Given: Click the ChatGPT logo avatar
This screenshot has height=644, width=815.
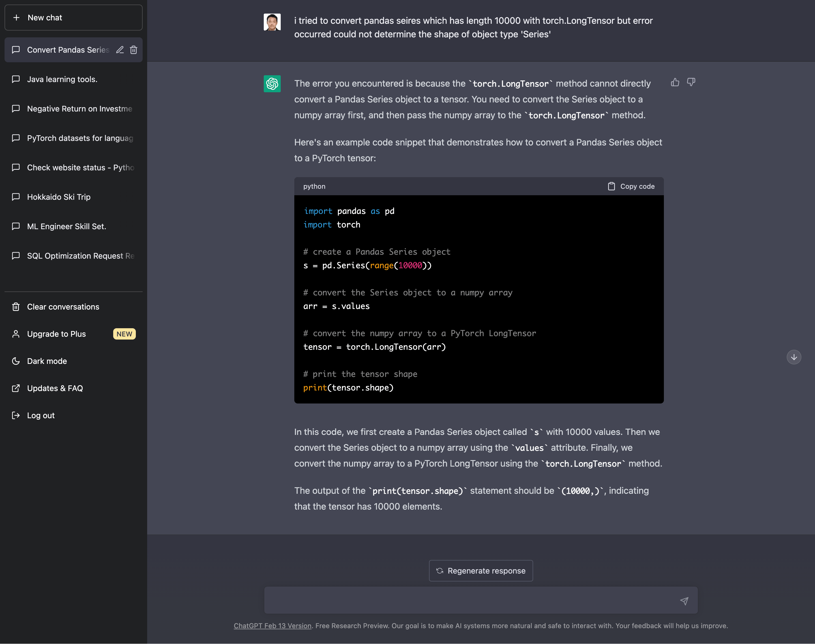Looking at the screenshot, I should [272, 84].
